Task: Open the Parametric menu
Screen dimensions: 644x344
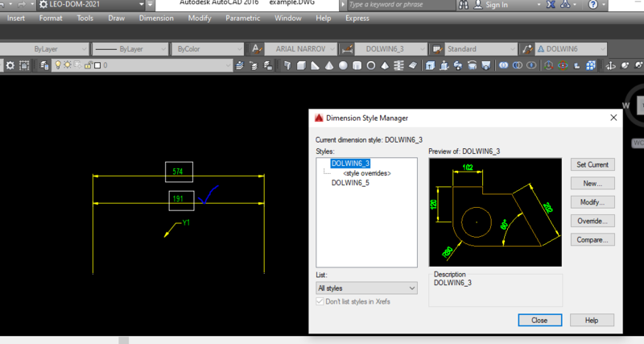Action: click(242, 18)
